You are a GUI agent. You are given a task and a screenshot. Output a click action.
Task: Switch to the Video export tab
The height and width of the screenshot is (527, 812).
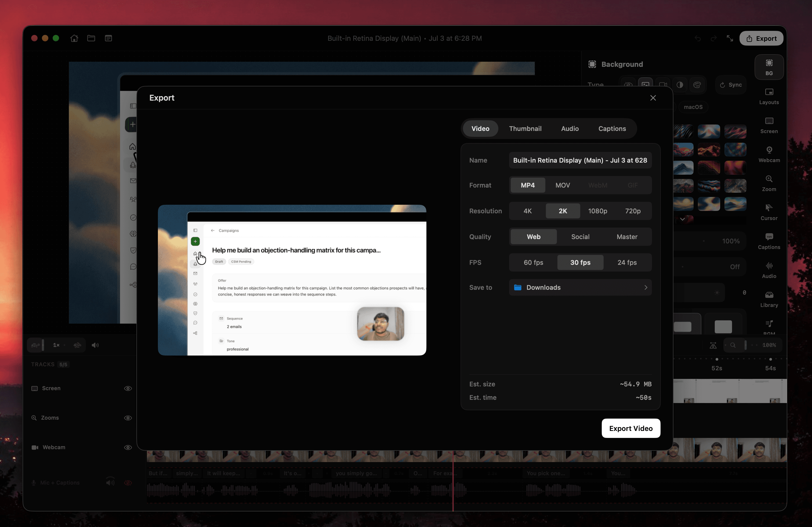480,129
